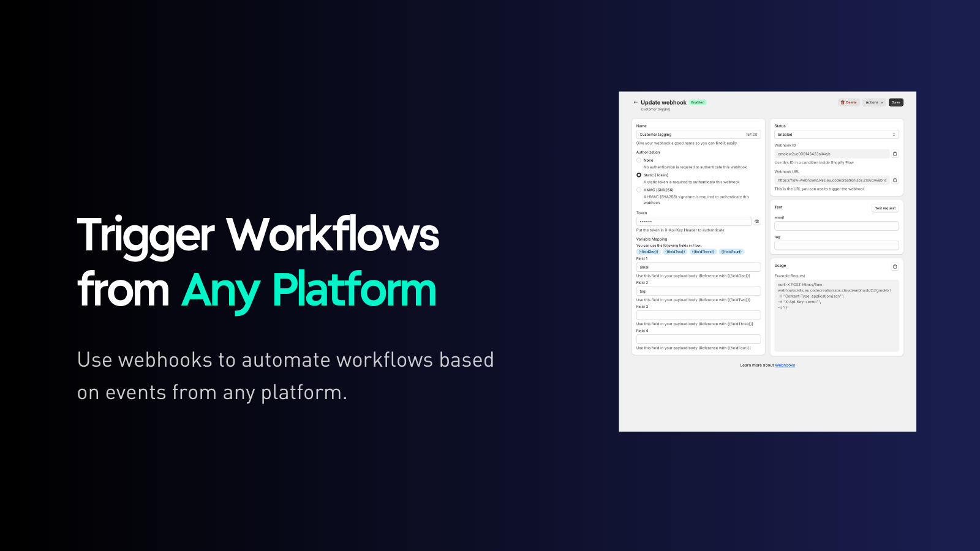Screen dimensions: 980x551
Task: Click the back arrow next to Update webhook
Action: (635, 102)
